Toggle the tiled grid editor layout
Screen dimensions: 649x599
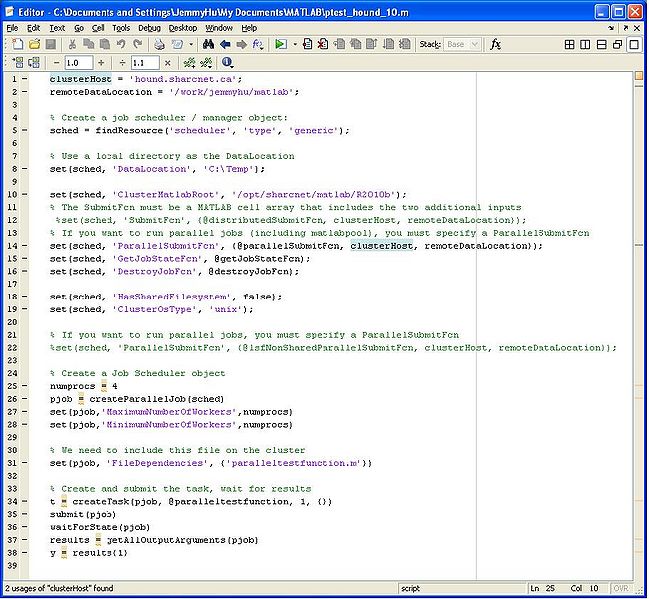(x=569, y=45)
